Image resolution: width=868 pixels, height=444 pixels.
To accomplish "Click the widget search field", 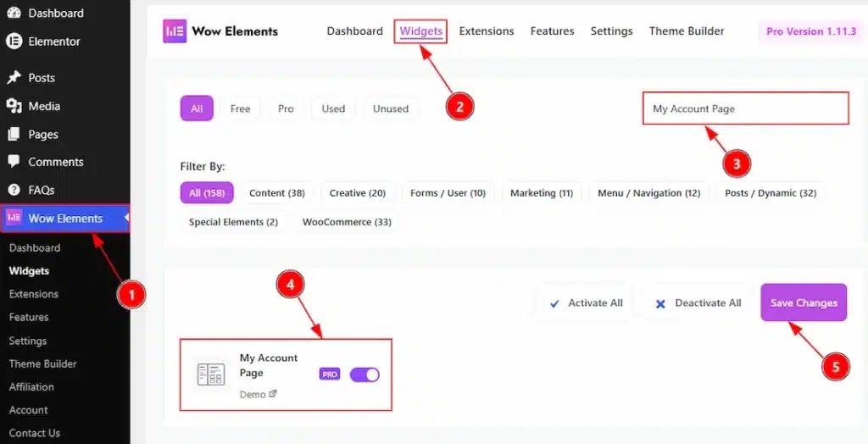I will point(746,108).
